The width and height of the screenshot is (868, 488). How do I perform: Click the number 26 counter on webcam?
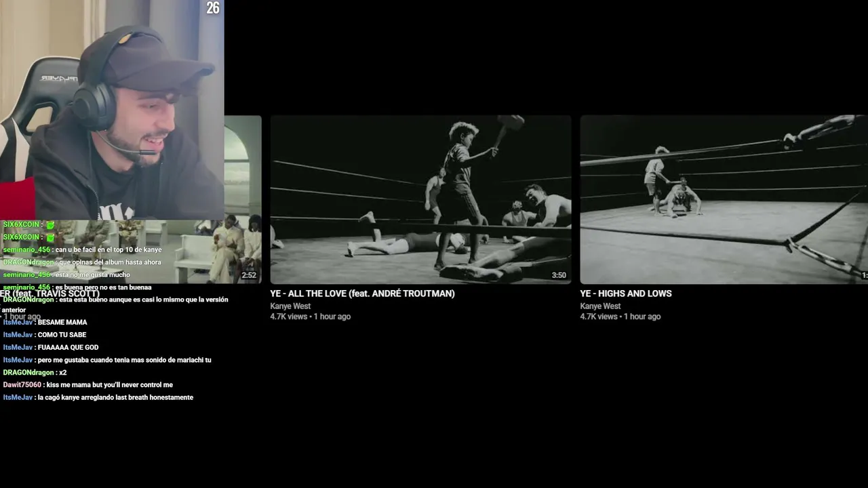213,8
